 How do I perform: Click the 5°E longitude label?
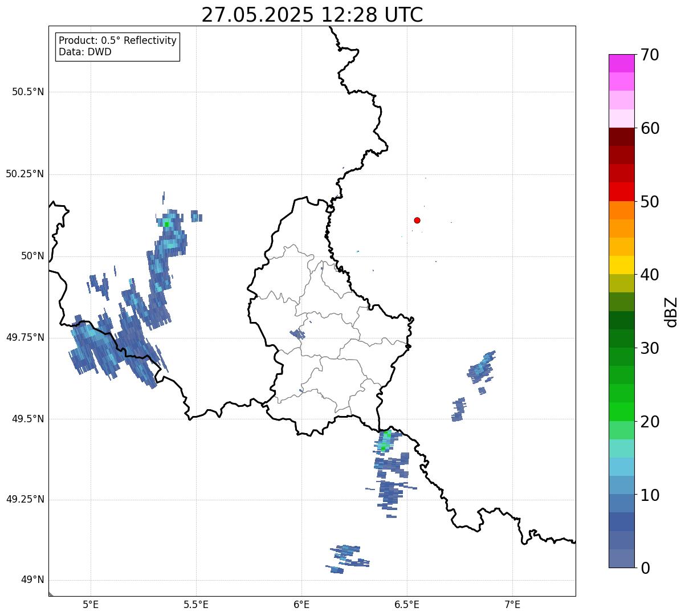click(91, 604)
